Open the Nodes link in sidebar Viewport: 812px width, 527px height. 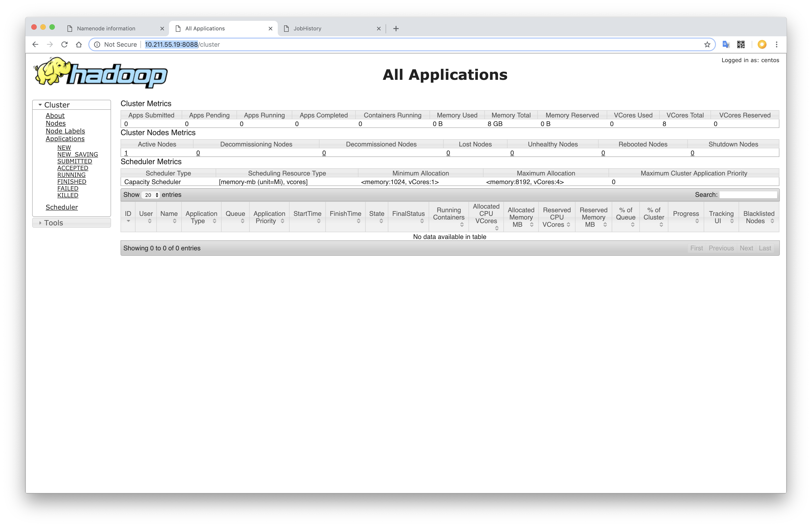pyautogui.click(x=56, y=123)
